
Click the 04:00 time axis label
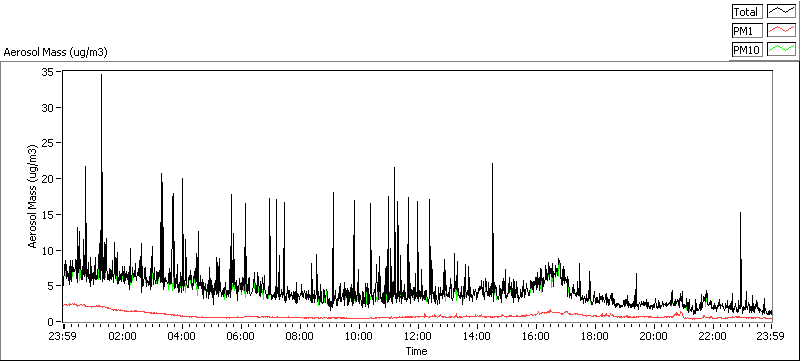pyautogui.click(x=182, y=337)
